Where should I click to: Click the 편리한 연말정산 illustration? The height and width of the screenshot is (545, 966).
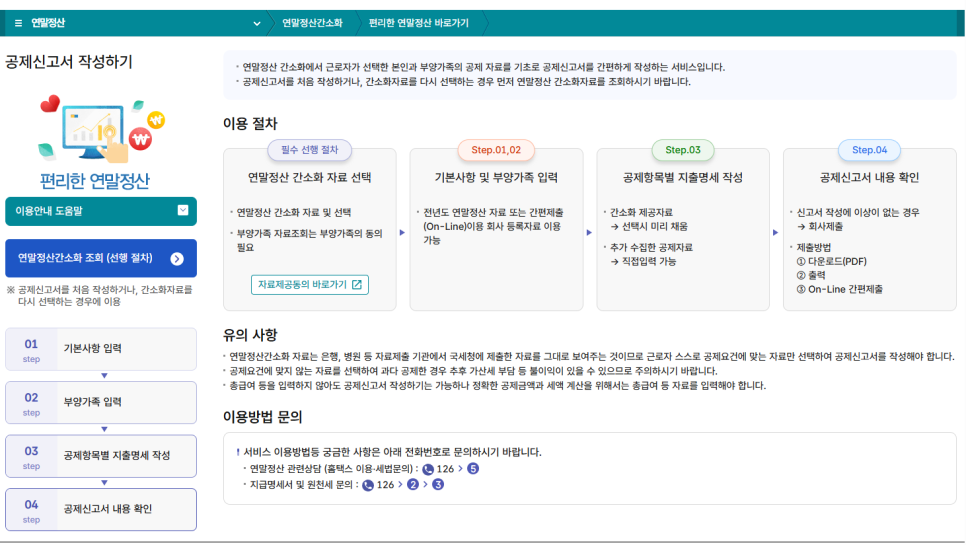[x=102, y=130]
